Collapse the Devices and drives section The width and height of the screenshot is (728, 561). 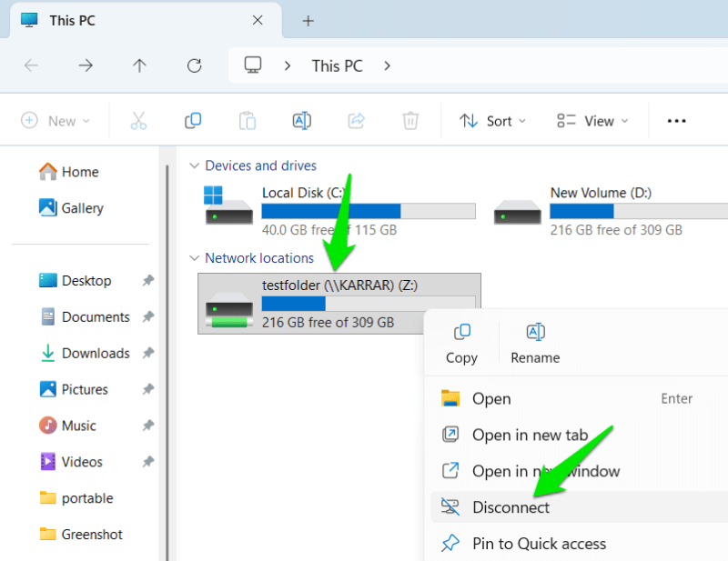click(195, 165)
